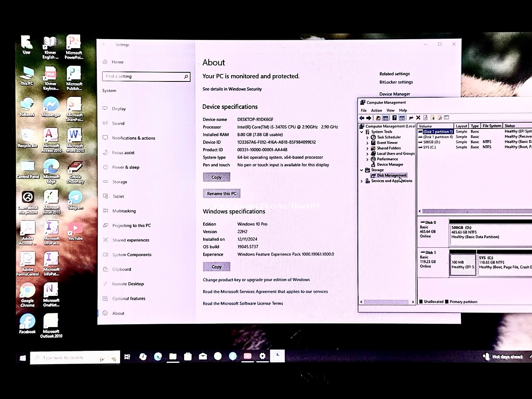Select Google Chrome desktop icon

[x=27, y=295]
